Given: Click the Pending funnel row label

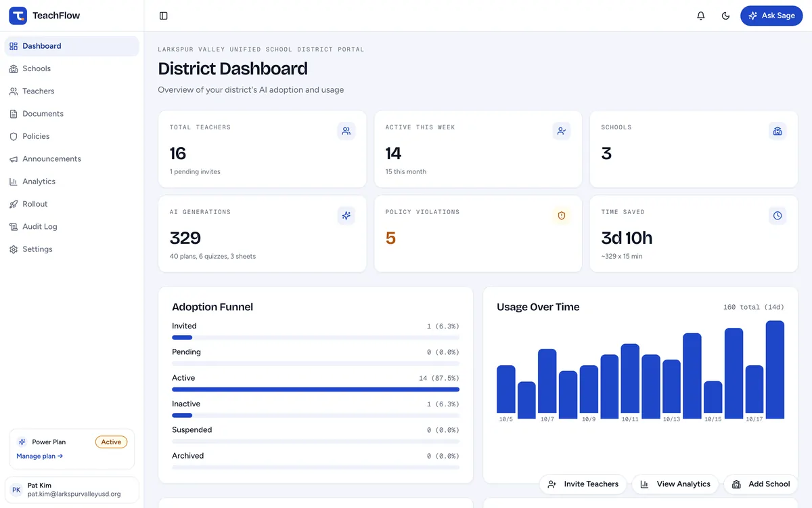Looking at the screenshot, I should (186, 352).
